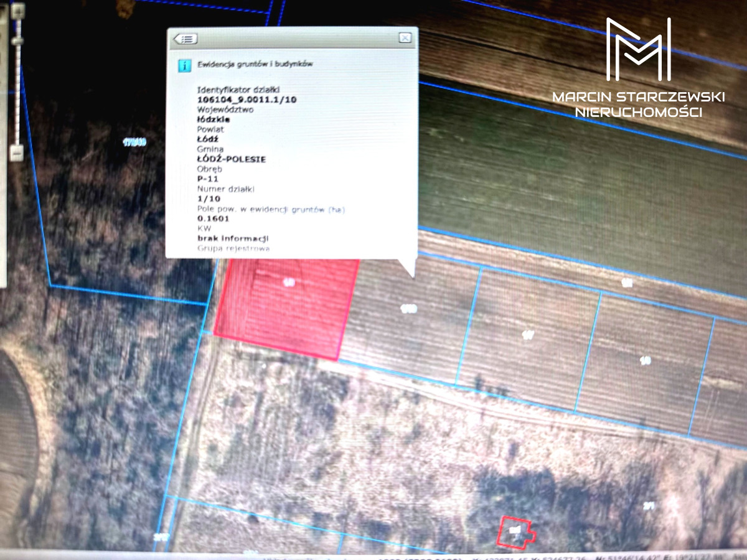Click the 0.1601 area value

[213, 218]
